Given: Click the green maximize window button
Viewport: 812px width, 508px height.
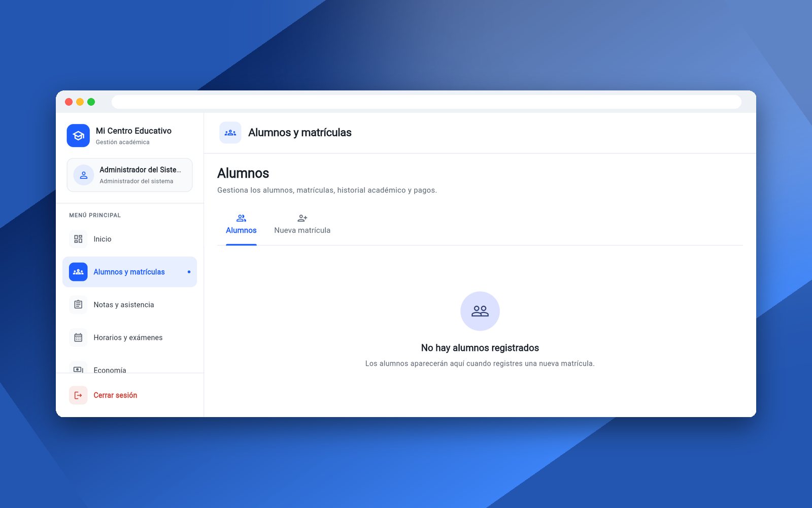Looking at the screenshot, I should pos(91,102).
